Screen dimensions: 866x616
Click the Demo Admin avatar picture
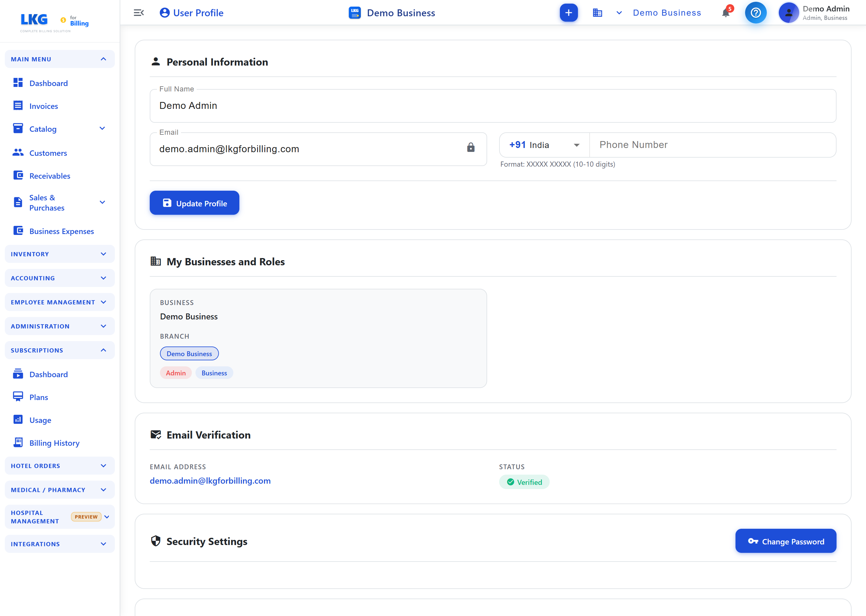789,13
